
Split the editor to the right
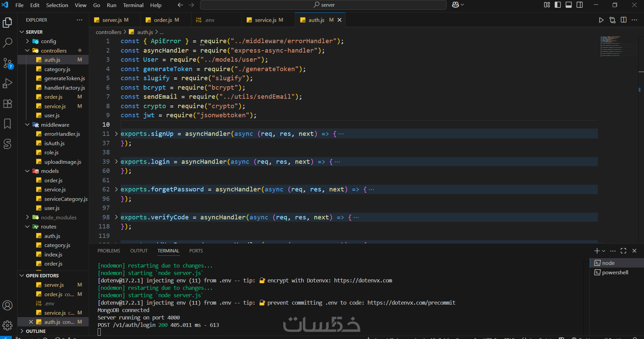pos(623,20)
